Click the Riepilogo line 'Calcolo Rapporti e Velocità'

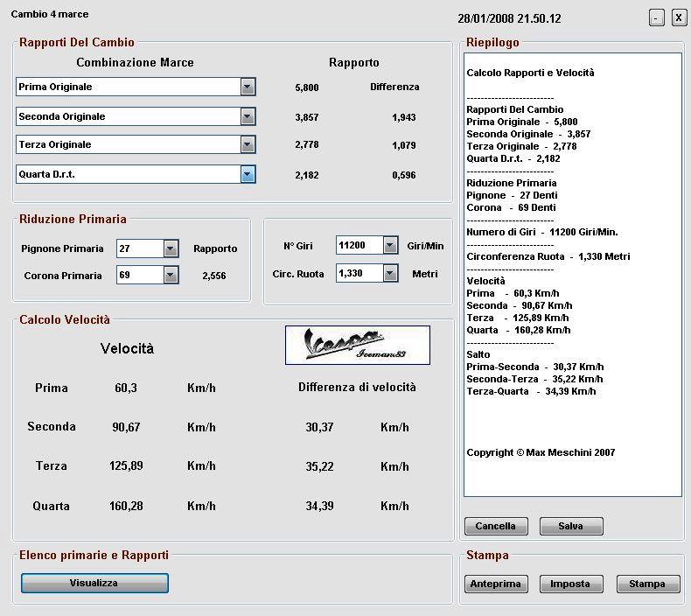click(x=531, y=73)
